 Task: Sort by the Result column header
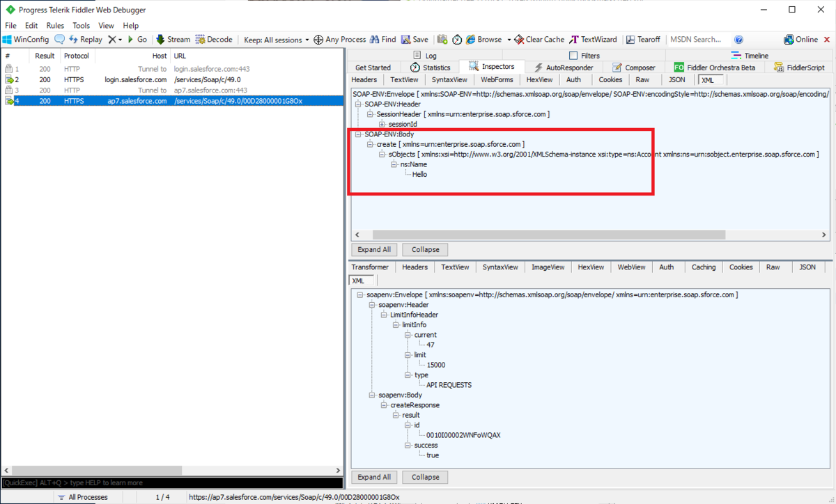(45, 56)
